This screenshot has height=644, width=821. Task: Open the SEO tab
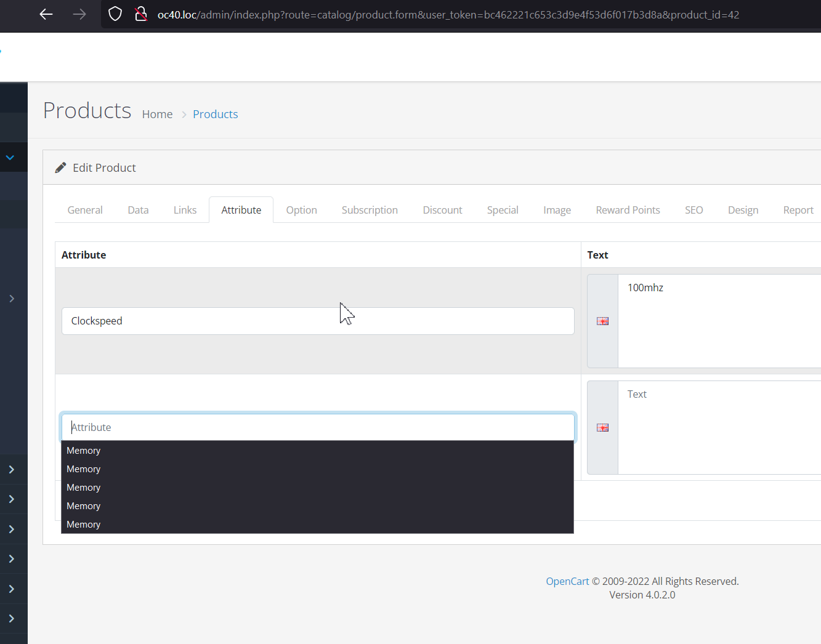[694, 209]
